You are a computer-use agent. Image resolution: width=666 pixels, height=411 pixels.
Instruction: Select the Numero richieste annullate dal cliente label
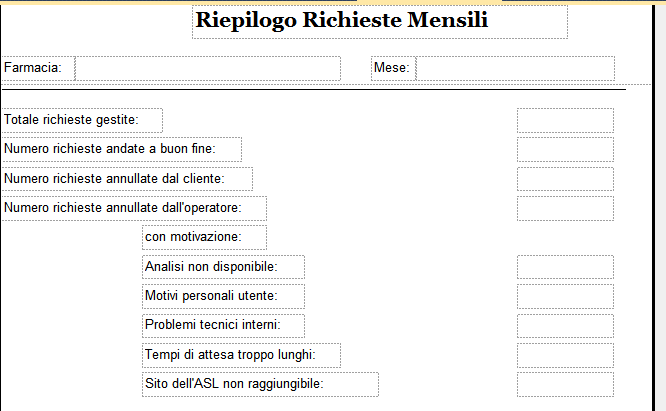(x=127, y=179)
